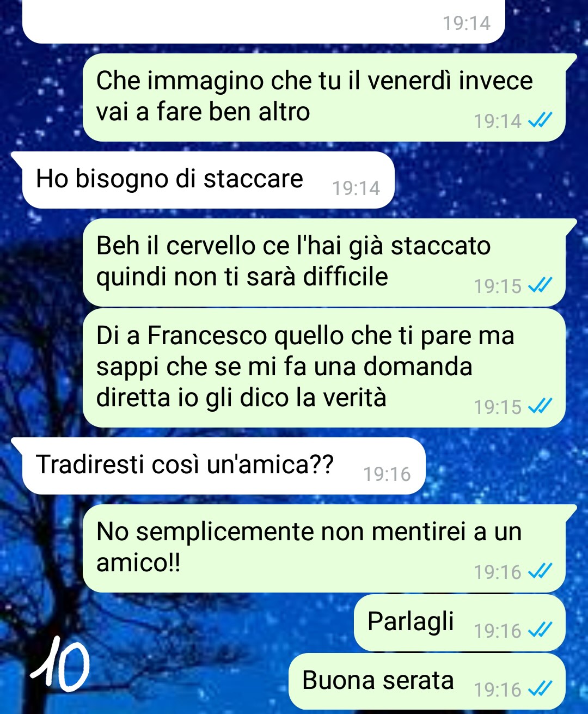Viewport: 588px width, 714px height.
Task: Click read checkmarks on 'Beh il cervello' message
Action: click(x=540, y=285)
